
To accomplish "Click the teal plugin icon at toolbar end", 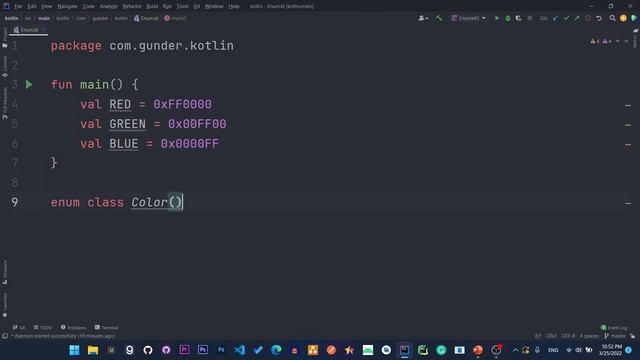I will tap(634, 18).
